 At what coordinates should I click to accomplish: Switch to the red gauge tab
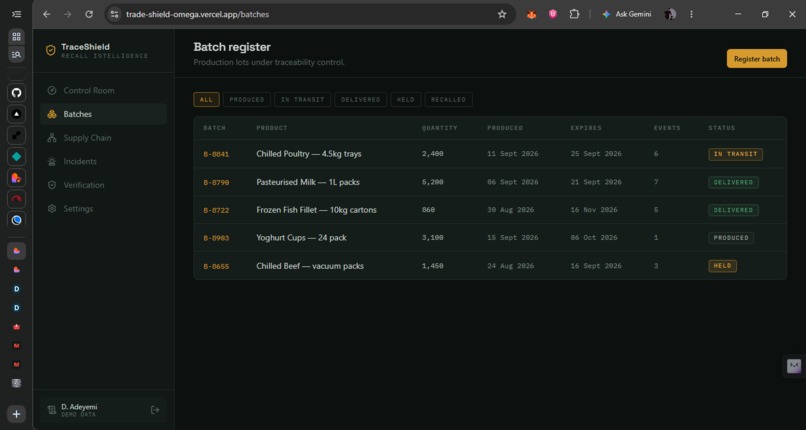pyautogui.click(x=16, y=199)
